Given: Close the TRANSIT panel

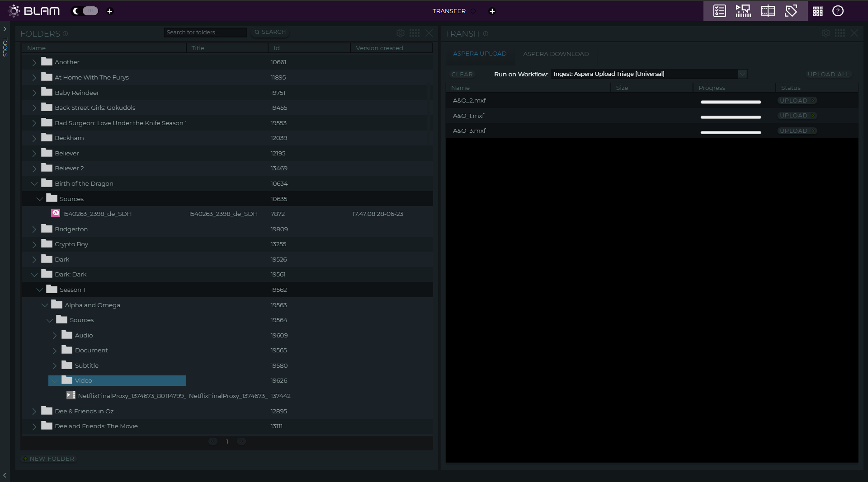Looking at the screenshot, I should point(854,33).
